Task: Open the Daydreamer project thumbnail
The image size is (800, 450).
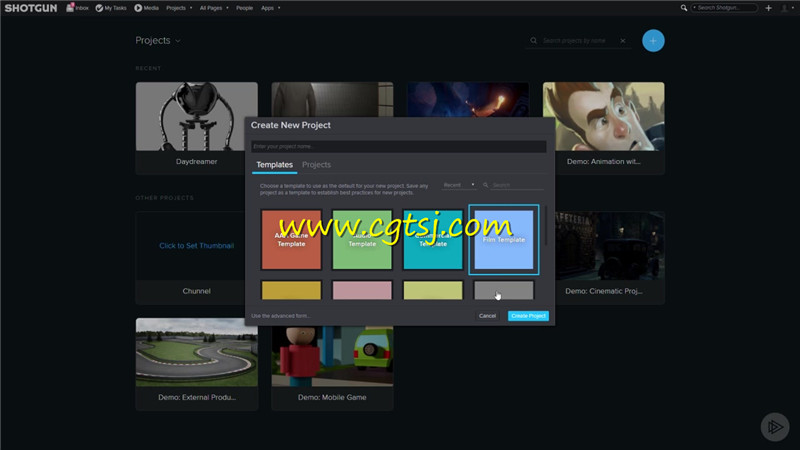Action: (196, 116)
